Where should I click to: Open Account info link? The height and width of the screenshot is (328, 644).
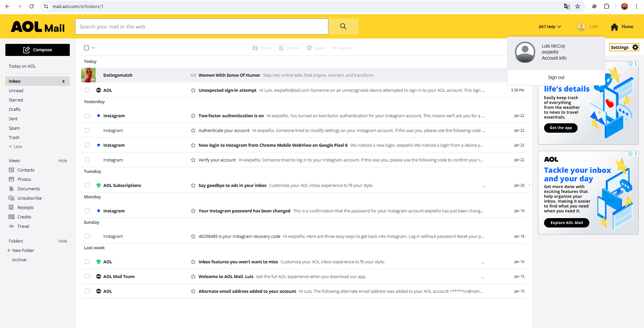pos(554,58)
